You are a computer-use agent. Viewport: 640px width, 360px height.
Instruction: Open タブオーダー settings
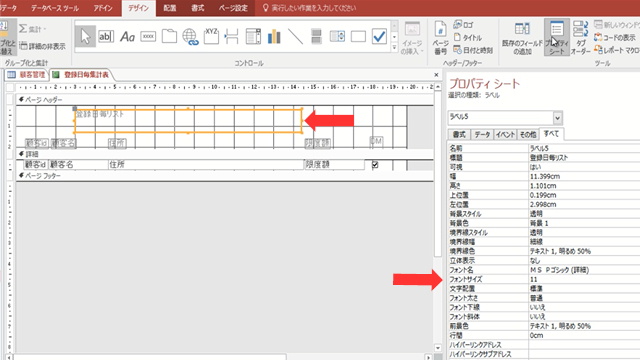[580, 38]
